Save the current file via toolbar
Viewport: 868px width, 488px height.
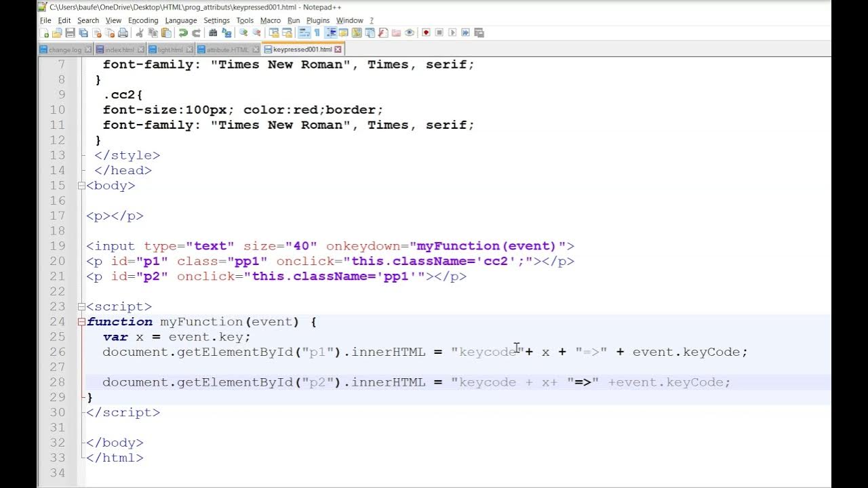(x=70, y=33)
